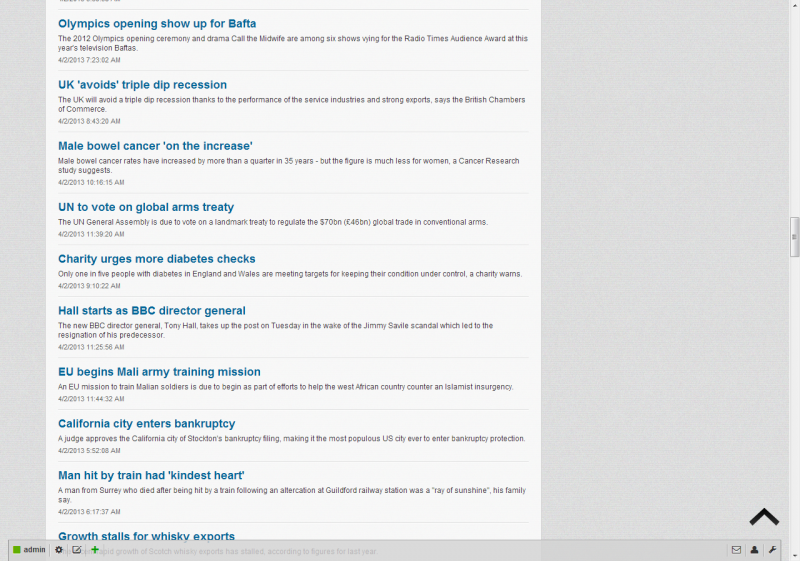The width and height of the screenshot is (800, 561).
Task: Click the timestamp 4/2/2013 11:25:56 AM
Action: (x=91, y=347)
